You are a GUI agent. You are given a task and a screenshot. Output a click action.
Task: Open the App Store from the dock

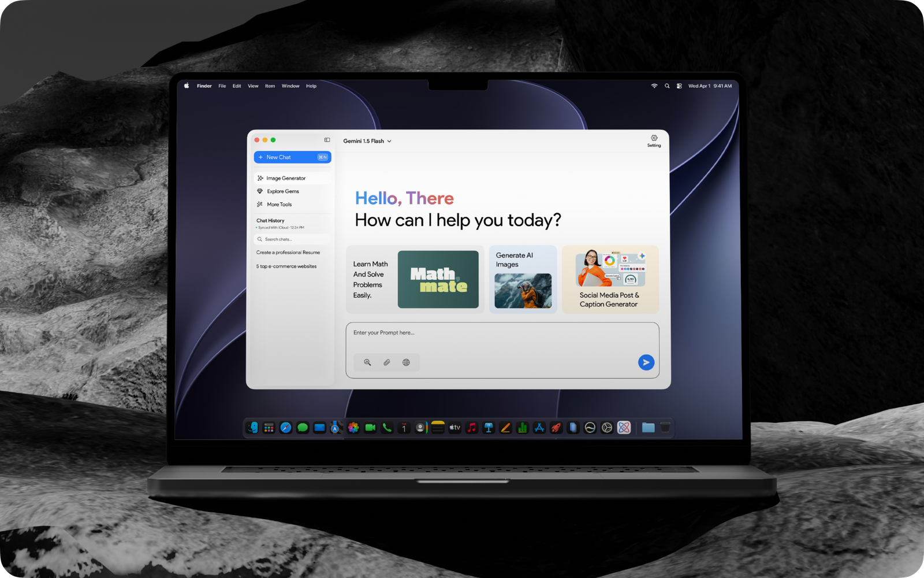click(x=539, y=428)
